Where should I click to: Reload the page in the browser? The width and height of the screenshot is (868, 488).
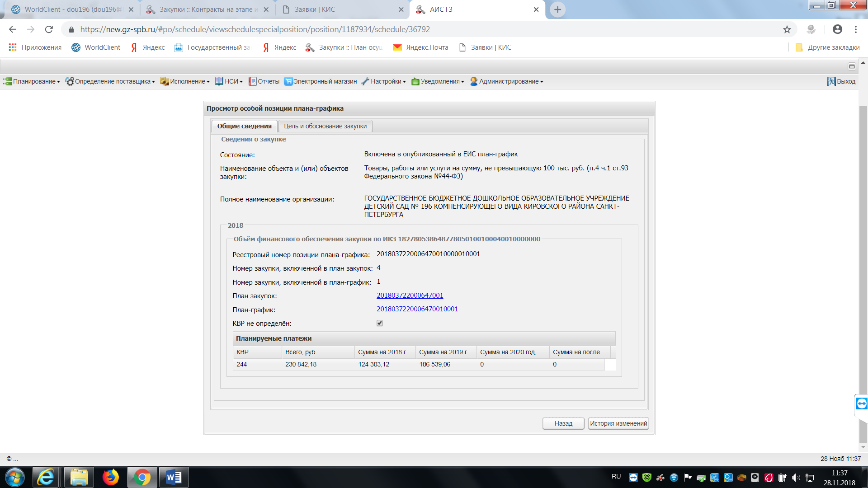point(49,29)
